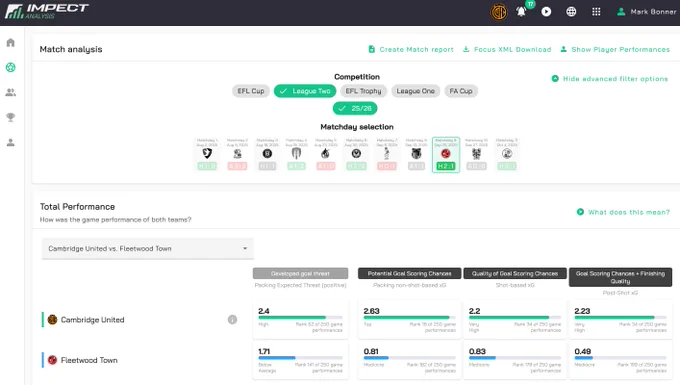The width and height of the screenshot is (680, 385).
Task: Click the Fleetwood Town 0.81 value
Action: (x=371, y=351)
